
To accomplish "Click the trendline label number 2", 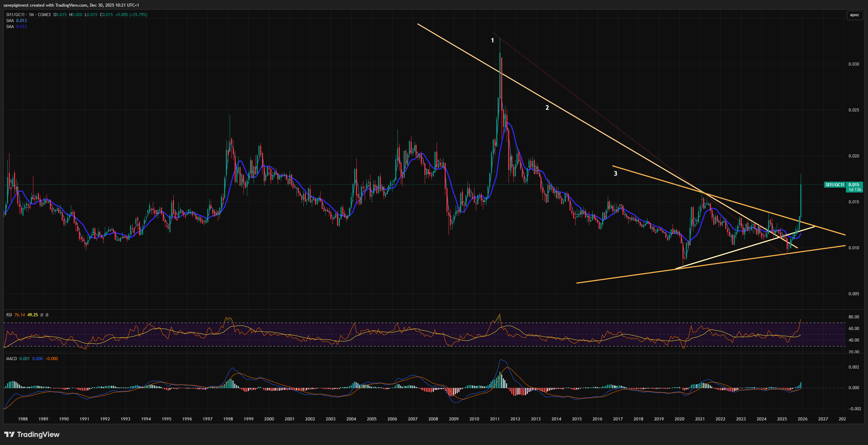I will pos(547,108).
